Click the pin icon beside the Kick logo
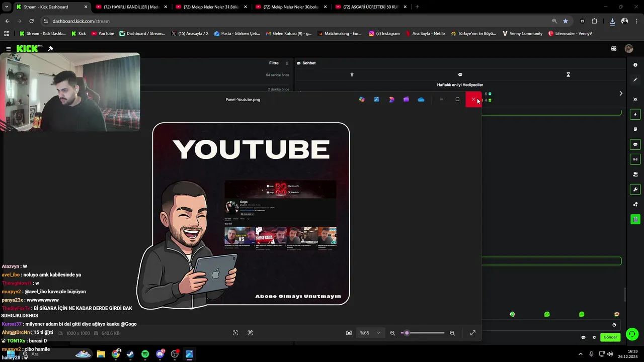The image size is (644, 362). pos(50,49)
